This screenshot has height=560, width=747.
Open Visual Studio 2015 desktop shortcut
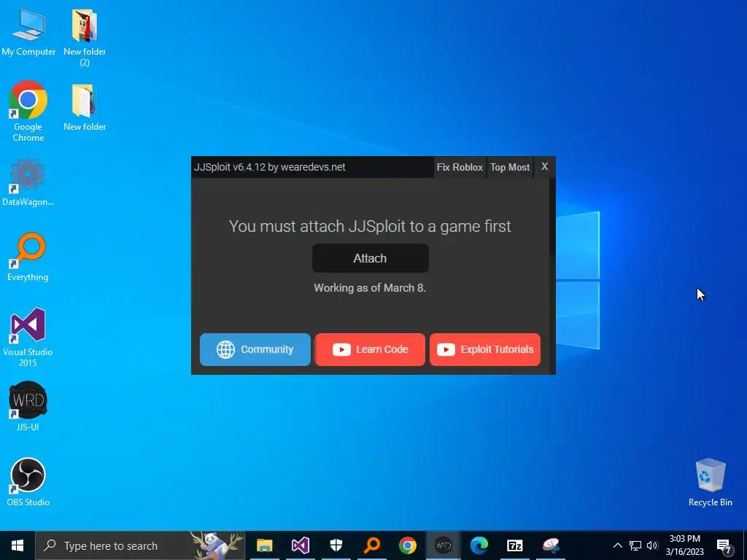click(28, 337)
